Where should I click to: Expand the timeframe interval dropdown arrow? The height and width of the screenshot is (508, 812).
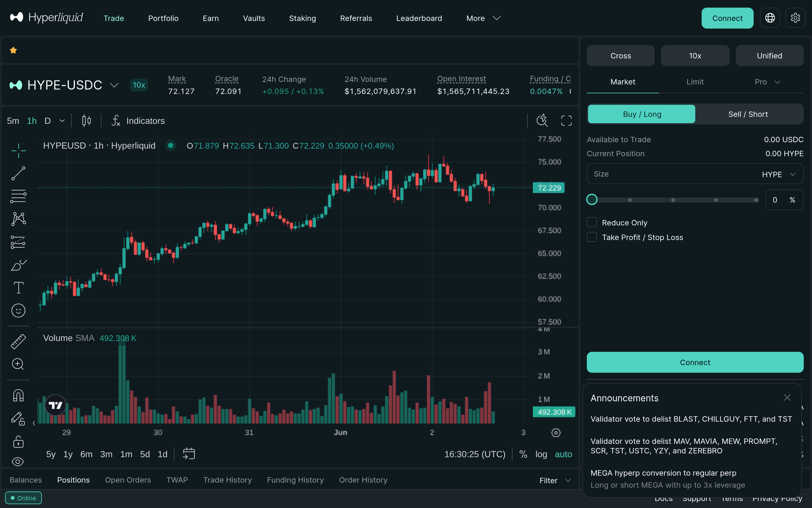coord(62,121)
